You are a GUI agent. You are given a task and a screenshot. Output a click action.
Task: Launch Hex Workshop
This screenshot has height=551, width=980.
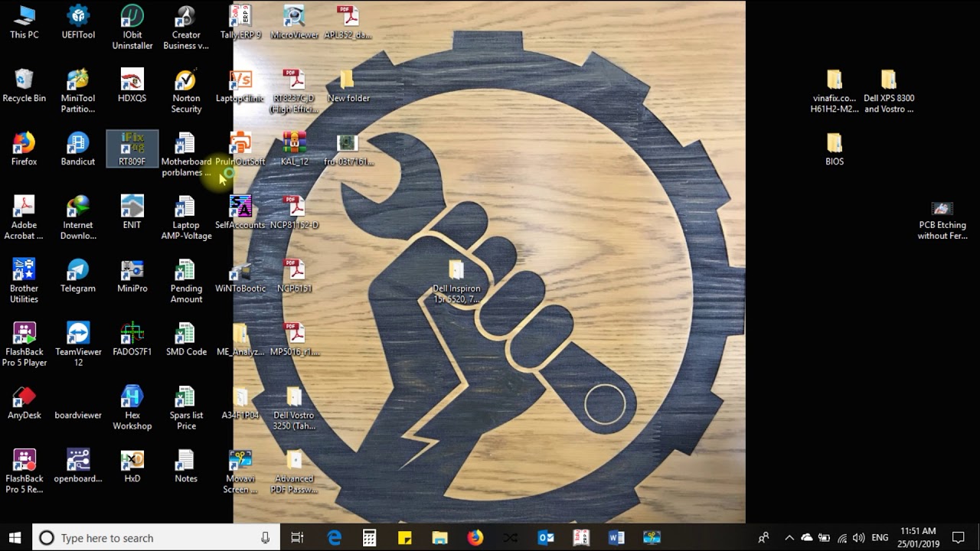(x=132, y=409)
